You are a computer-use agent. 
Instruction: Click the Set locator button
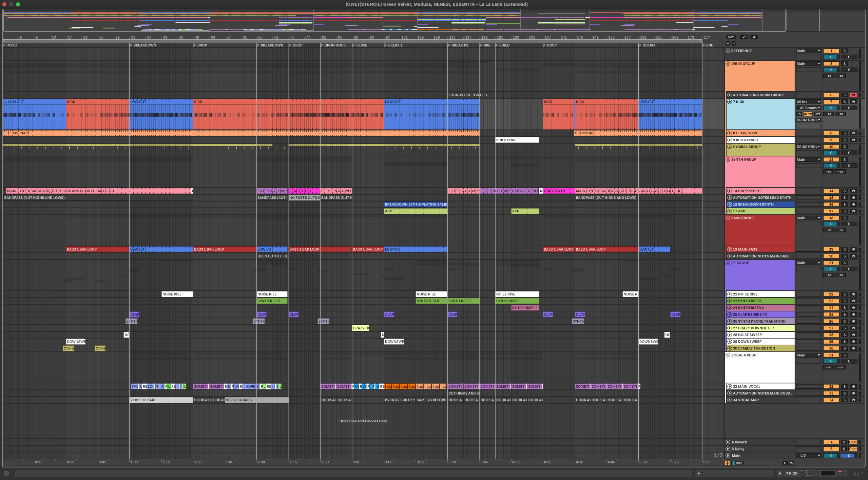coord(731,37)
